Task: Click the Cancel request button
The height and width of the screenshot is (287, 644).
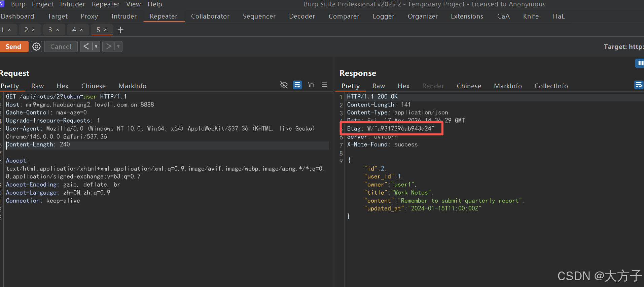Action: [x=61, y=46]
